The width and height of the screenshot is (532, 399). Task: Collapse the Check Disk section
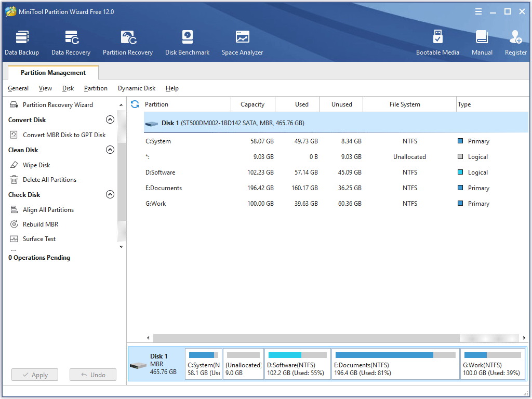pos(110,194)
